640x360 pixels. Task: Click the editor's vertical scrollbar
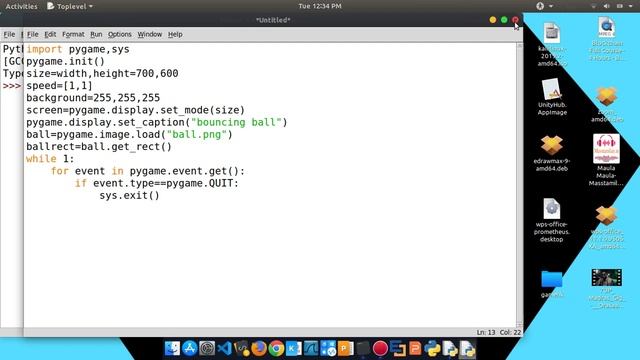click(520, 184)
